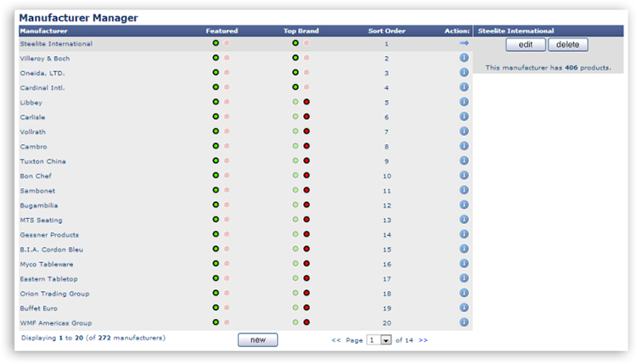
Task: Select info icon for Tuxton China
Action: (464, 160)
